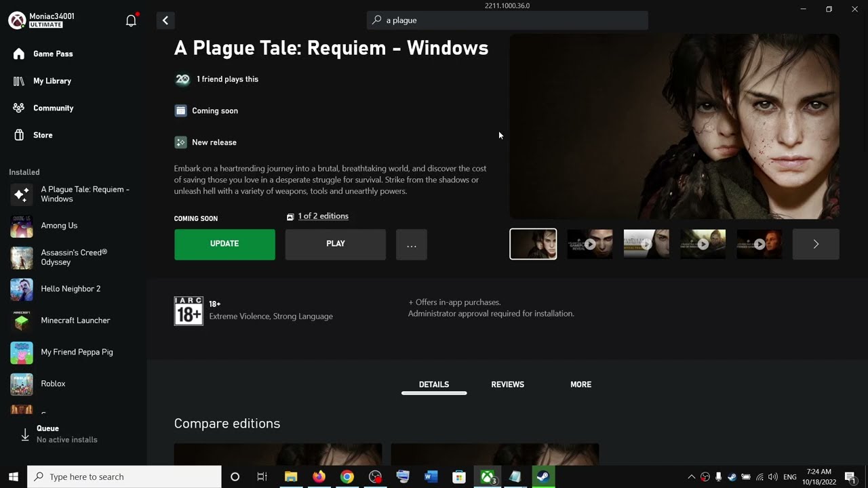Go back with the arrow button
The width and height of the screenshot is (868, 488).
coord(165,20)
